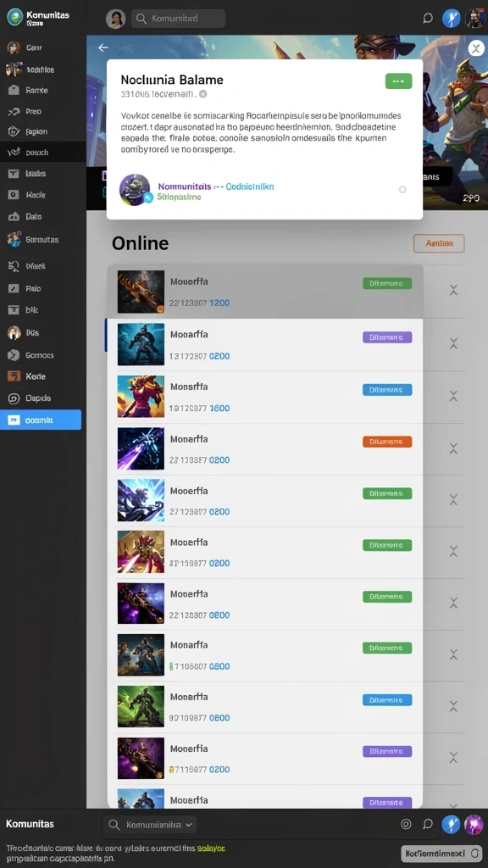Click the Kacle icon in sidebar
This screenshot has height=868, width=488.
pyautogui.click(x=14, y=195)
